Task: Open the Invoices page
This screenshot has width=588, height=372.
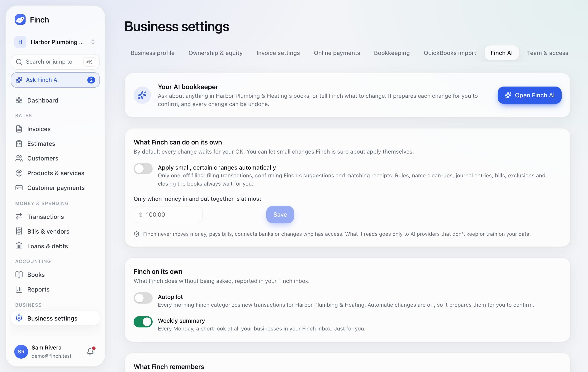Action: tap(55, 129)
